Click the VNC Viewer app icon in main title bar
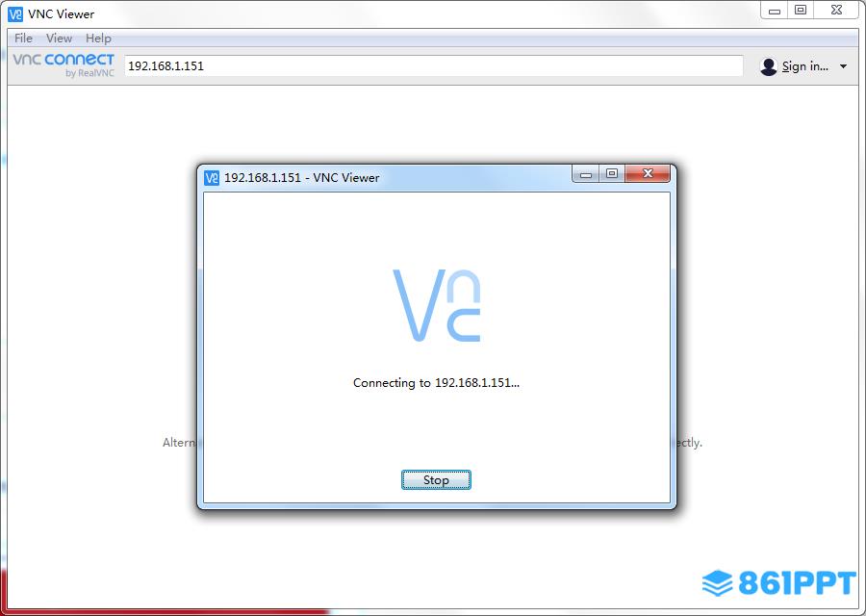 [15, 13]
